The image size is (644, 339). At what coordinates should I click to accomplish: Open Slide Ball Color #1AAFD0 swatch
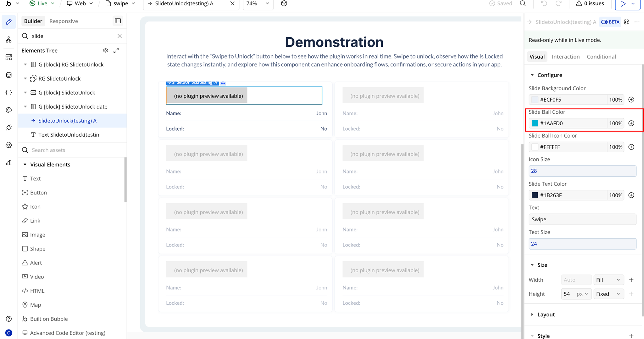coord(535,123)
